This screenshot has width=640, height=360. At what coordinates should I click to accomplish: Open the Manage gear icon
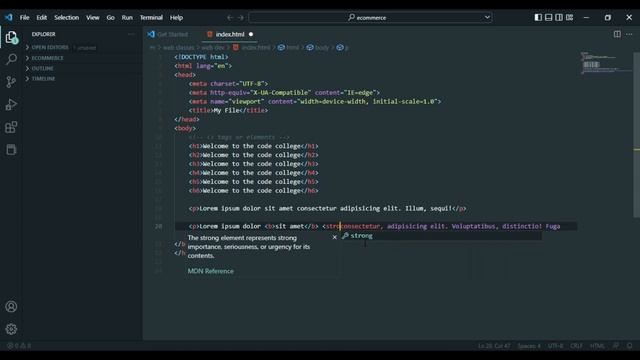[11, 329]
